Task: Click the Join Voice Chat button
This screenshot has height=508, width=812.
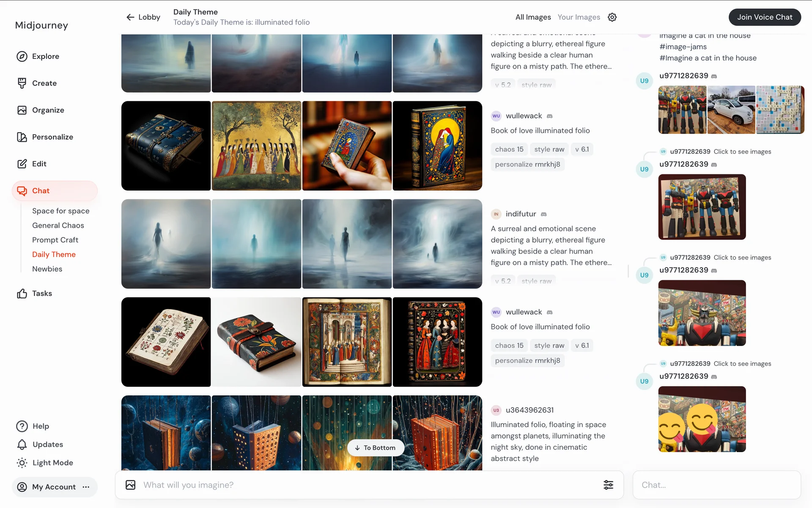Action: [764, 17]
